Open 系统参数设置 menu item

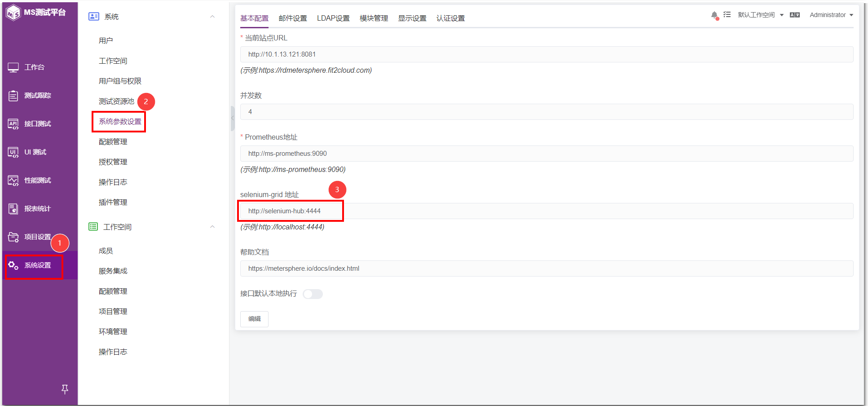[120, 122]
